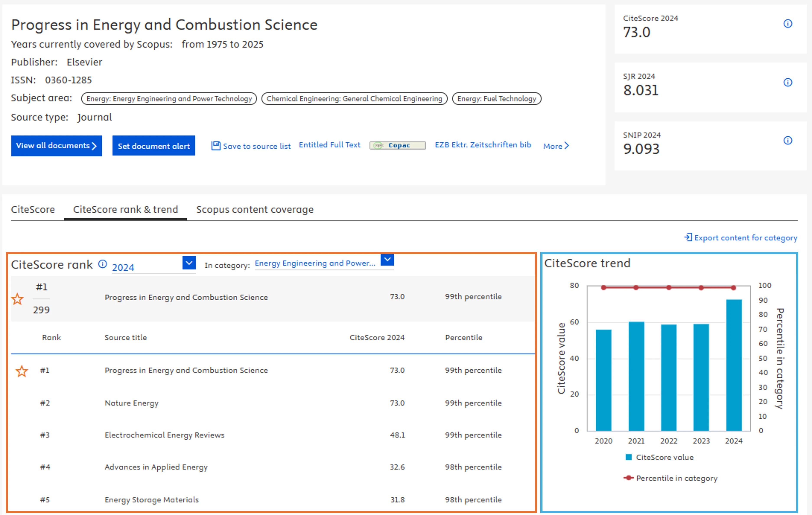Click the 2023 CiteScore bar in chart
Viewport: 812px width, 515px height.
point(701,377)
